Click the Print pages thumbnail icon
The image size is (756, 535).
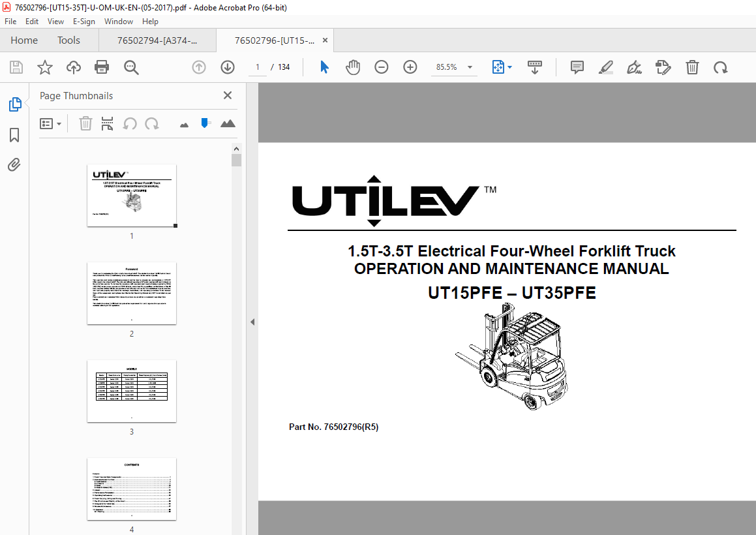(x=107, y=123)
